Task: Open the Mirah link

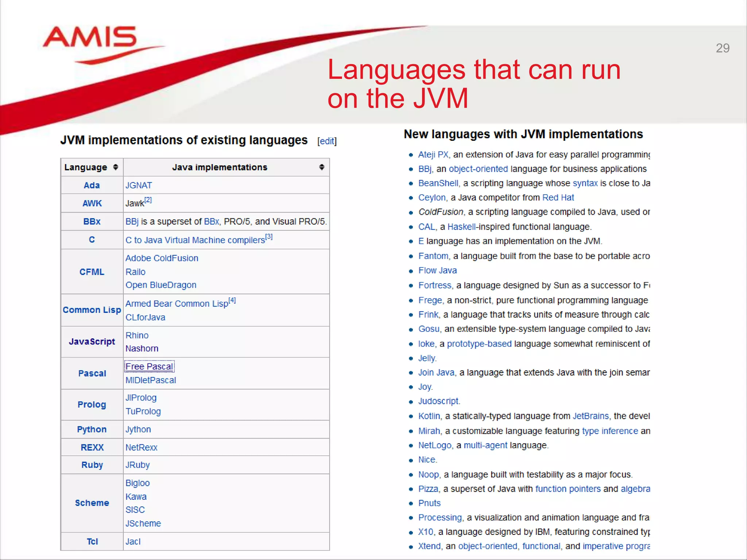Action: 429,431
